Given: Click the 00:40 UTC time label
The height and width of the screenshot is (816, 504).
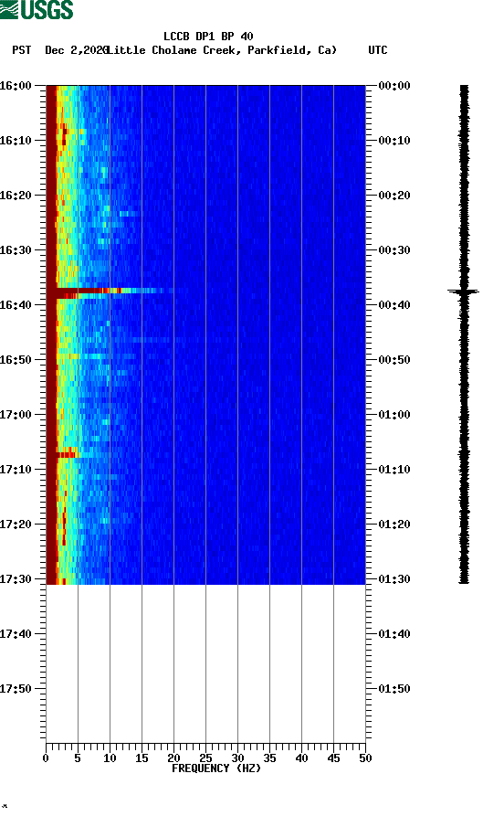Looking at the screenshot, I should 394,305.
